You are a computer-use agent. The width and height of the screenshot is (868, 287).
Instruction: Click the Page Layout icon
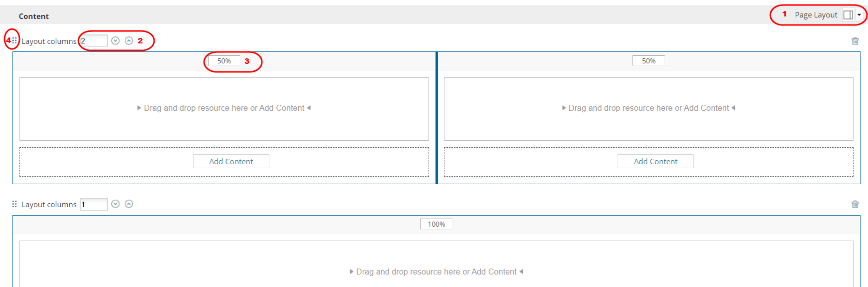pos(848,15)
